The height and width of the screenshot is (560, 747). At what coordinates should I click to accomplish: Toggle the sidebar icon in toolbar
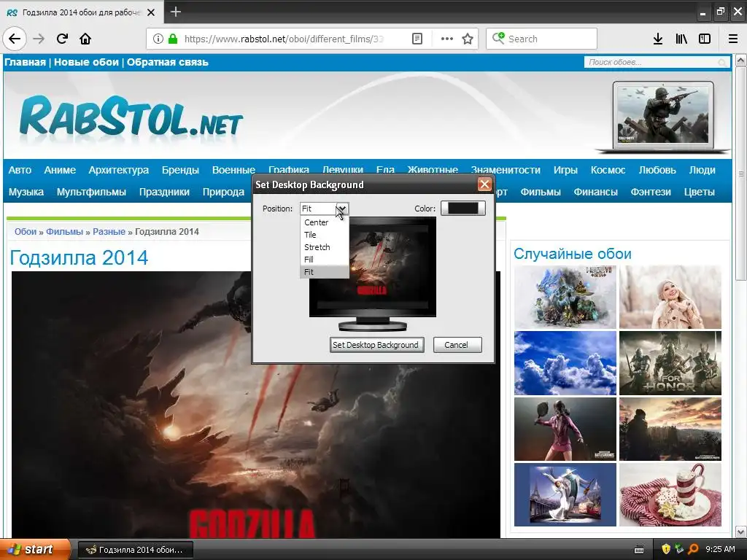click(705, 39)
